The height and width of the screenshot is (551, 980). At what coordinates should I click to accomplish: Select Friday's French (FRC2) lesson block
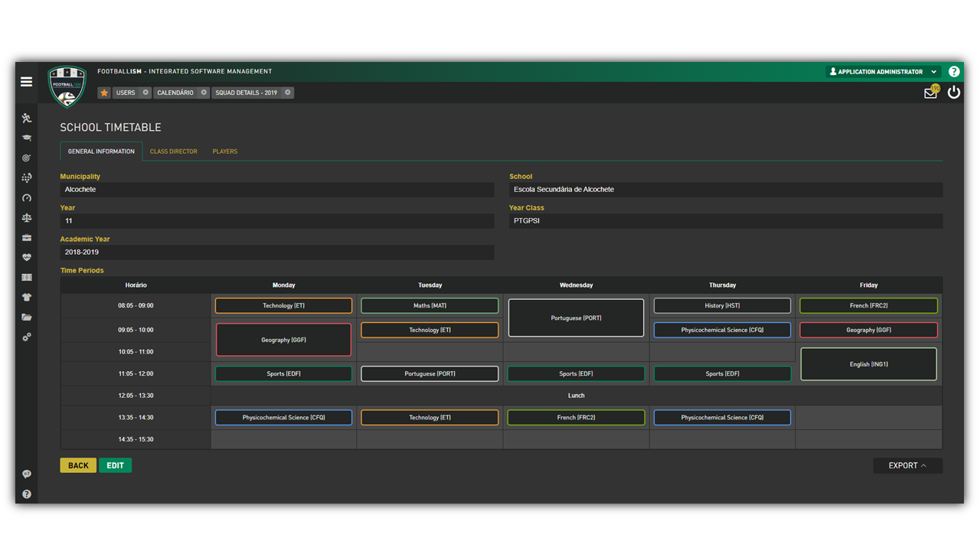click(869, 305)
